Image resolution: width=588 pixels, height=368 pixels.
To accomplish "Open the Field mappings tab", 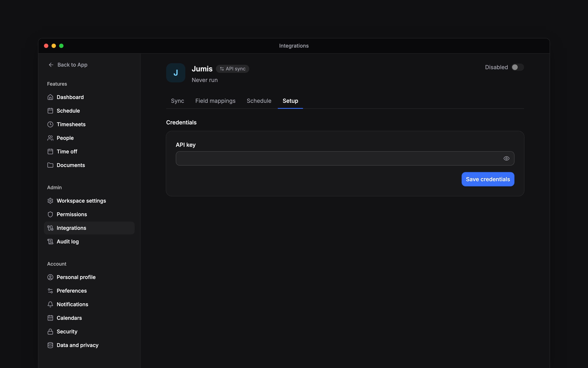I will 215,101.
